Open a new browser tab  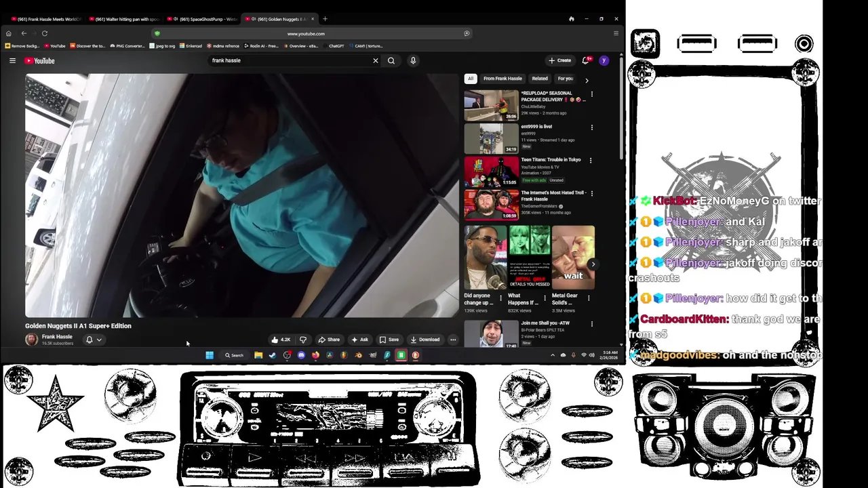(325, 19)
